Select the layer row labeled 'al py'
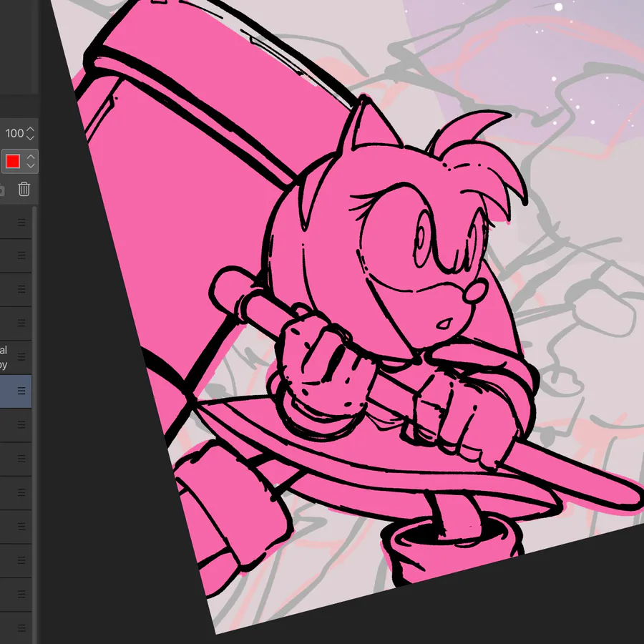This screenshot has width=644, height=644. tap(16, 357)
